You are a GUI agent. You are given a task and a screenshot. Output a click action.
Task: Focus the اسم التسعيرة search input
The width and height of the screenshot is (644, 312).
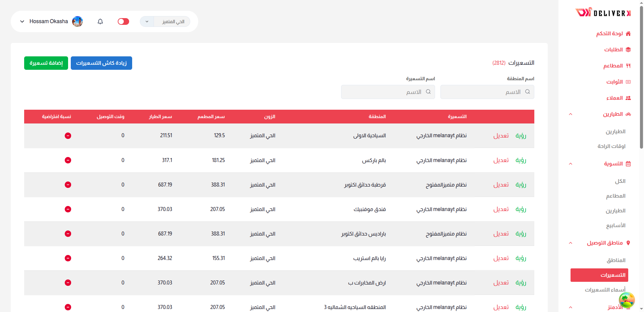click(x=382, y=92)
